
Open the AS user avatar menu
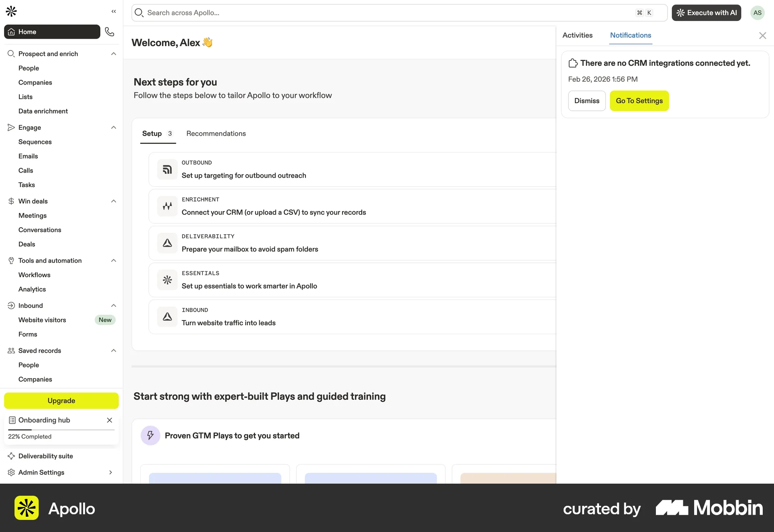click(x=757, y=13)
